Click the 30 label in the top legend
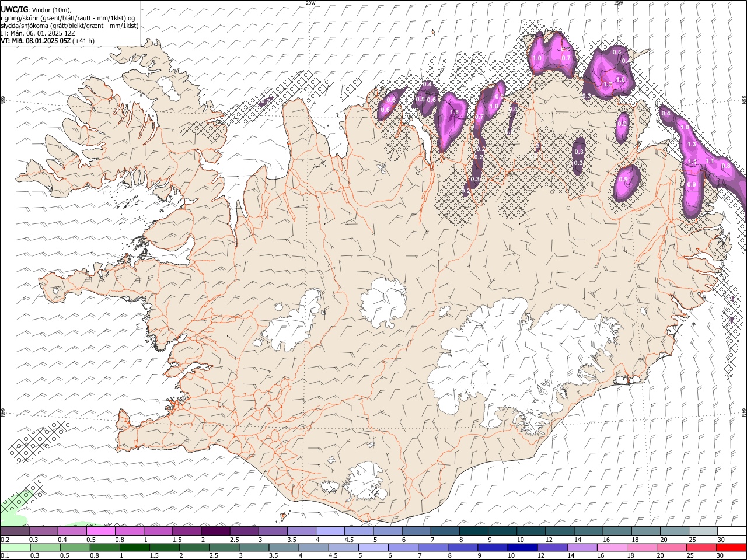The width and height of the screenshot is (747, 560). [721, 539]
